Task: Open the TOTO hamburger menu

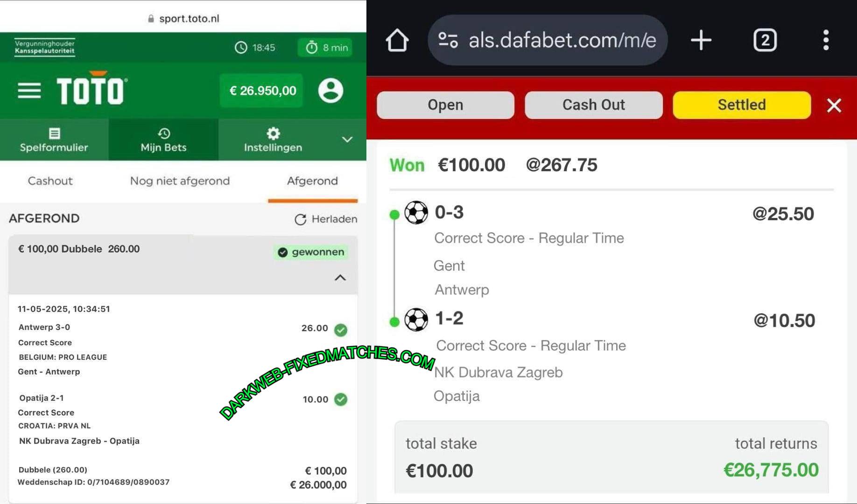Action: 29,91
